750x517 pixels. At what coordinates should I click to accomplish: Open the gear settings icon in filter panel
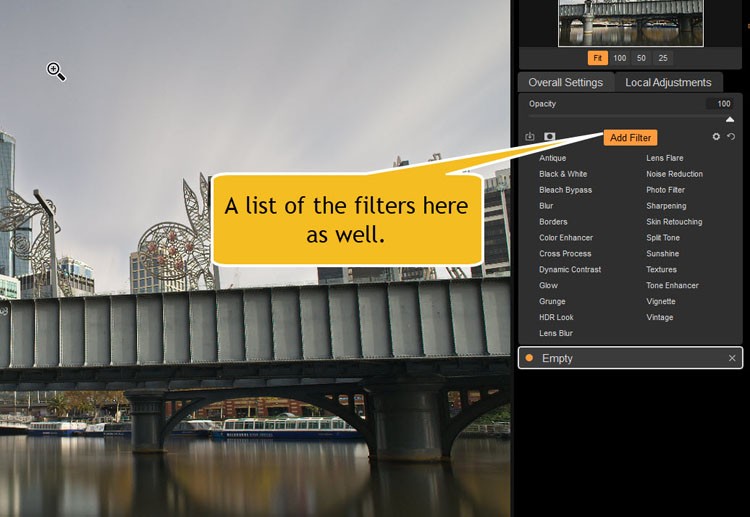(x=716, y=137)
